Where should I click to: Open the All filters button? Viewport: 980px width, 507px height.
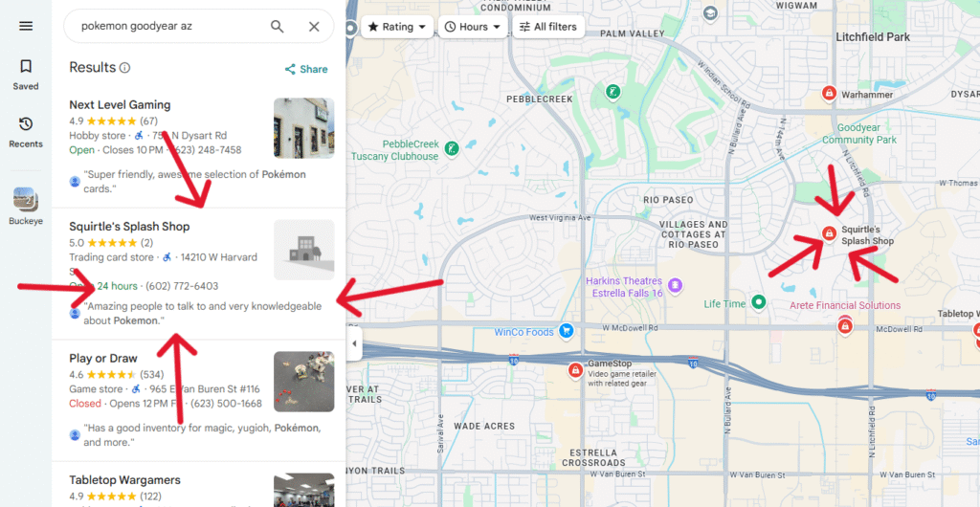point(548,27)
